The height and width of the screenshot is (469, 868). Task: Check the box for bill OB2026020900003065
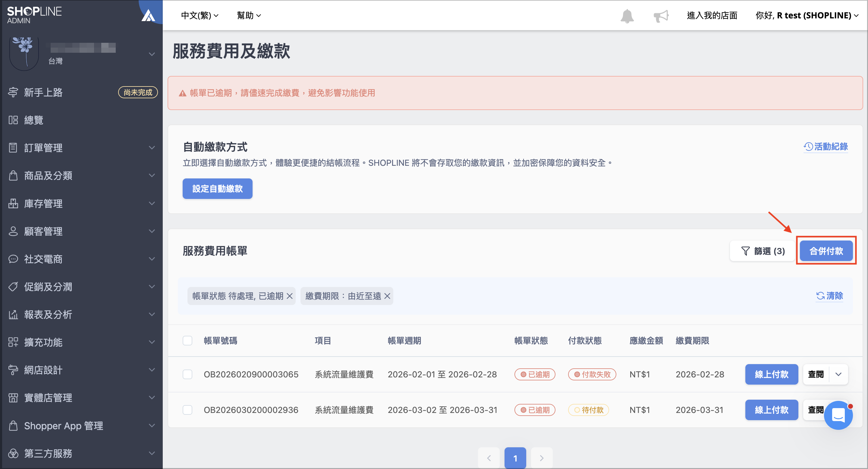click(187, 374)
